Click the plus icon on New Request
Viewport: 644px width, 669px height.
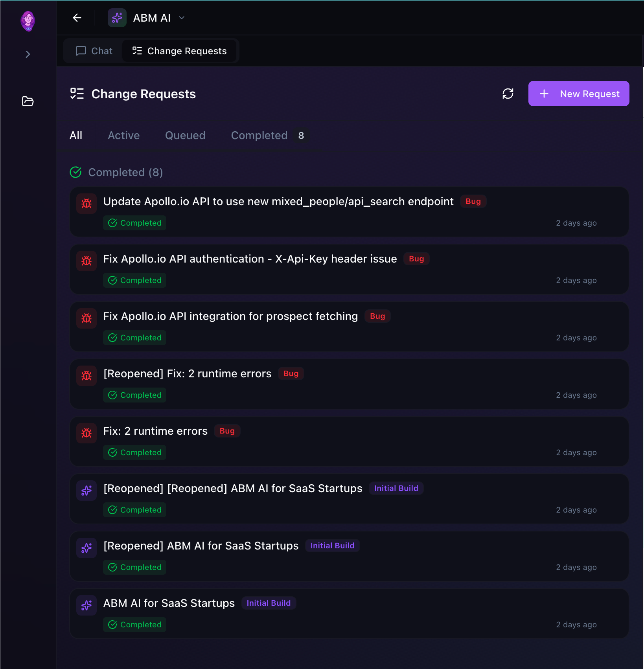click(544, 94)
